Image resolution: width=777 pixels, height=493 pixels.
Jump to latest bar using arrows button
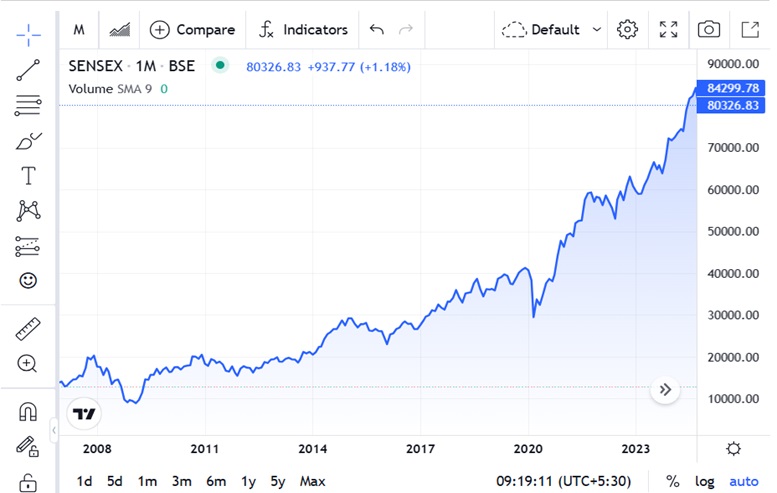coord(665,390)
